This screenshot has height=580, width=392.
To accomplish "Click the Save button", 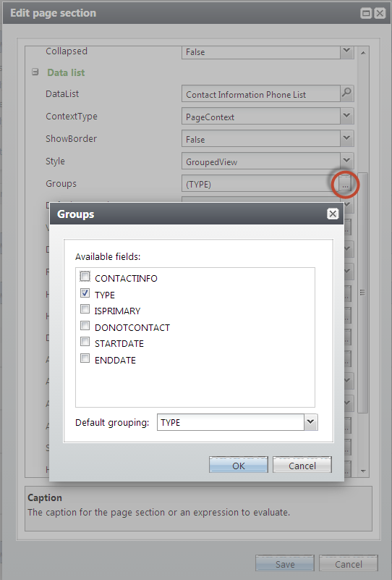I will (x=285, y=564).
